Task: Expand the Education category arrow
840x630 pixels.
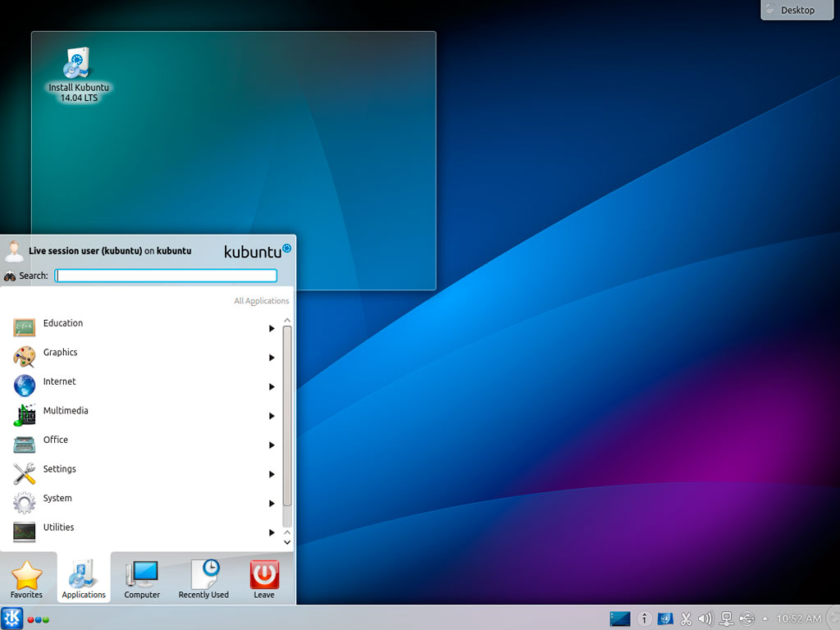Action: click(272, 329)
